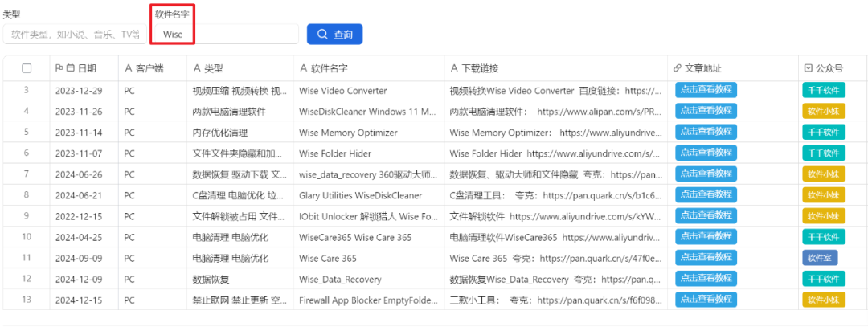The width and height of the screenshot is (868, 331).
Task: Click 千千软件 tag in Wise Video Converter row
Action: point(824,90)
